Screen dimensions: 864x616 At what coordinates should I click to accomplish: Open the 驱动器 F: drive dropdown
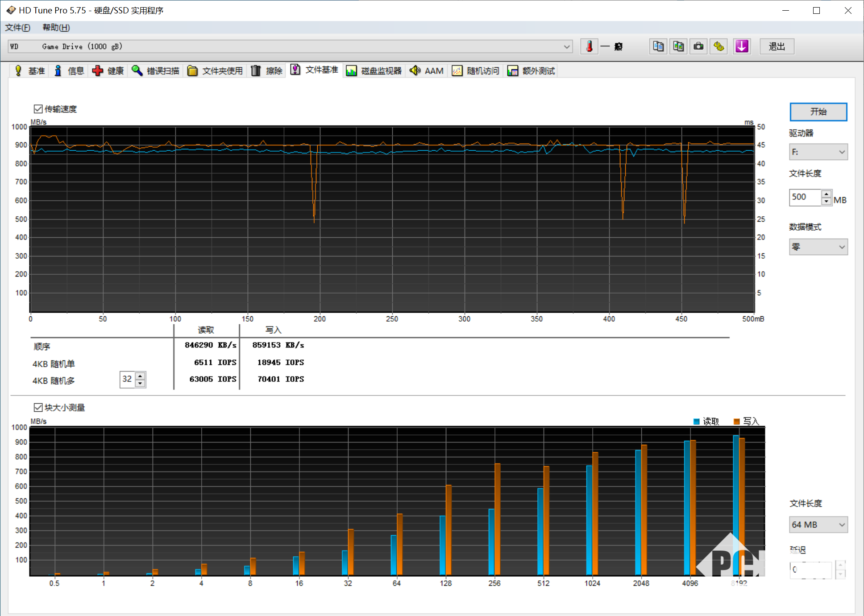coord(818,152)
